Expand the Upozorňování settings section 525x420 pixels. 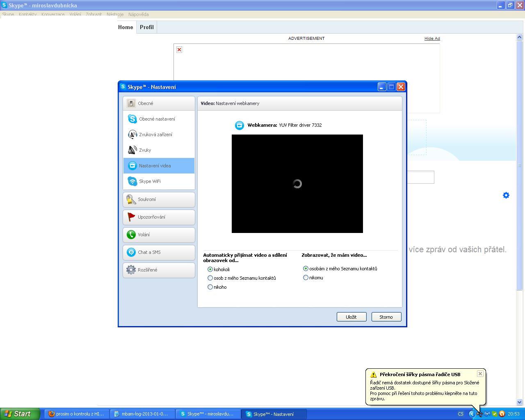(159, 217)
